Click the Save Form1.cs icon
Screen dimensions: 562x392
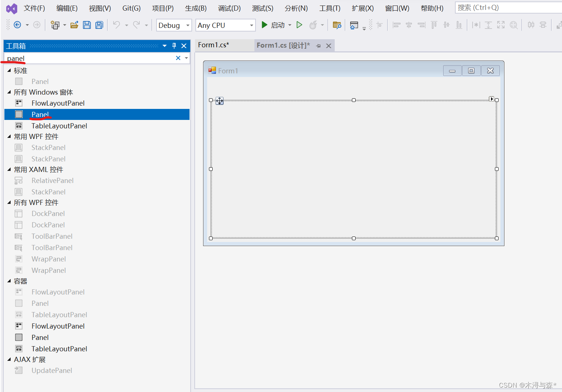pyautogui.click(x=87, y=25)
